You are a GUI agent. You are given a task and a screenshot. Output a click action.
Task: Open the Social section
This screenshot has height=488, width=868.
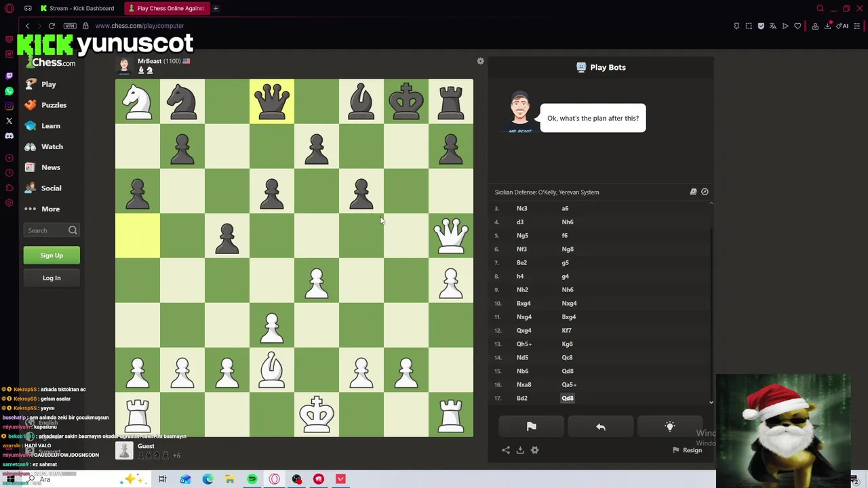click(x=43, y=188)
